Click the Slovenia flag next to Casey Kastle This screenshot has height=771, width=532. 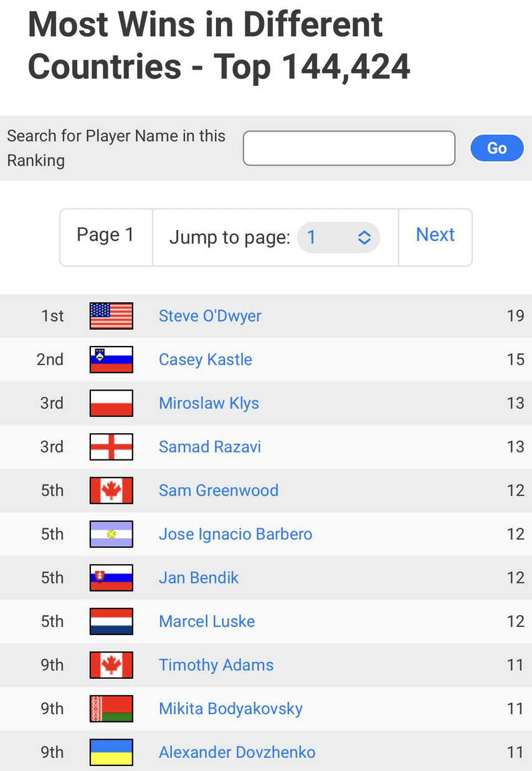[x=112, y=360]
